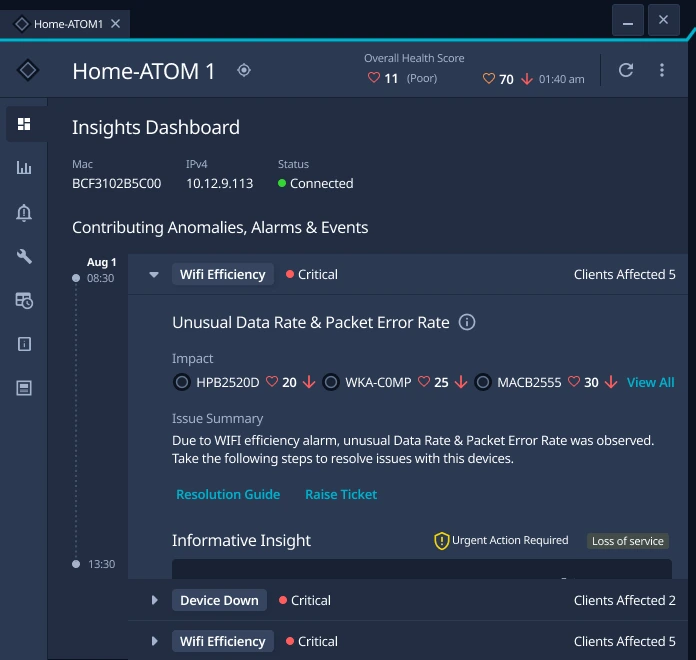Click the locate target icon next to Home-ATOM 1
The height and width of the screenshot is (660, 696).
[244, 70]
